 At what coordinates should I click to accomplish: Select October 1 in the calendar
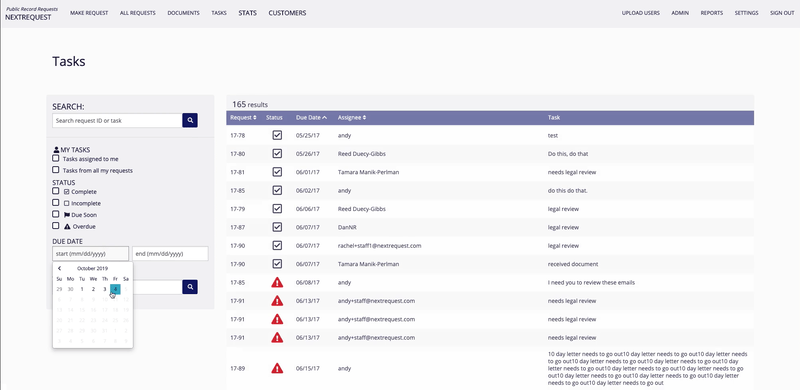coord(82,289)
